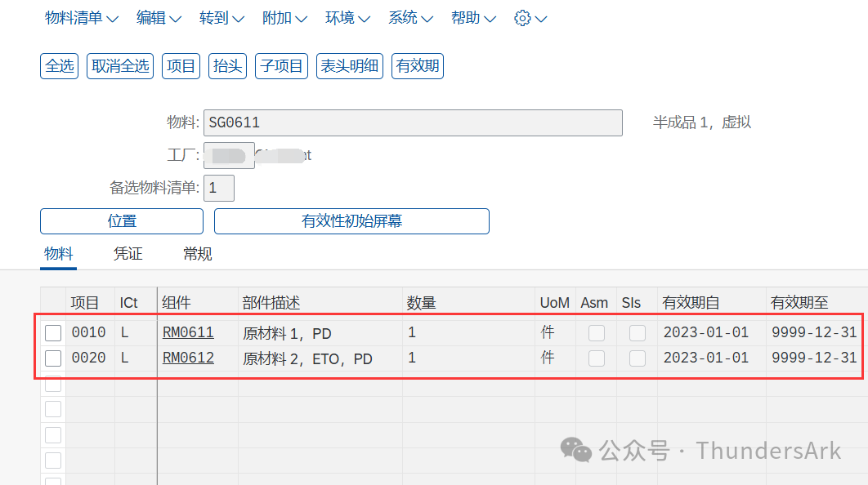
Task: Open the 环境 menu
Action: tap(347, 18)
